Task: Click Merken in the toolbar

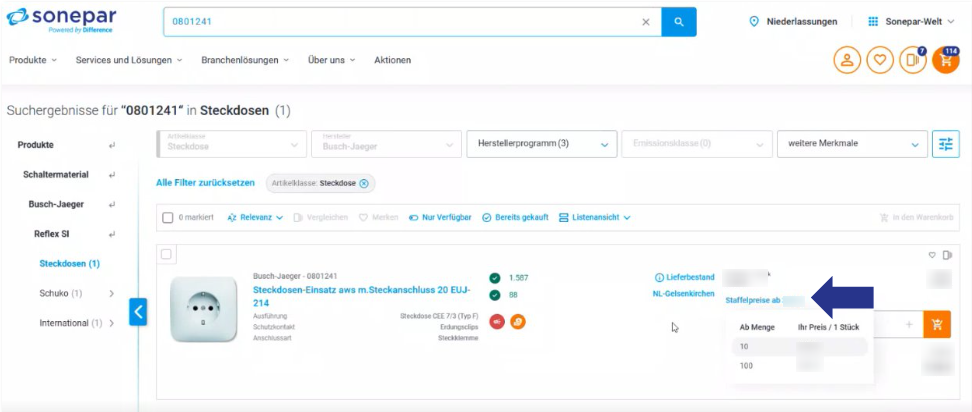Action: coord(378,217)
